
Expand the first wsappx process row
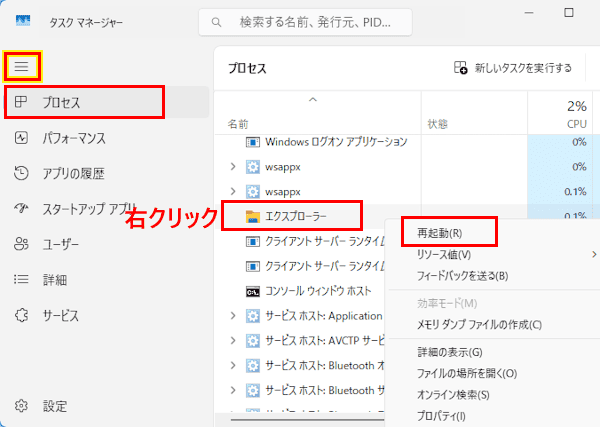pos(234,166)
